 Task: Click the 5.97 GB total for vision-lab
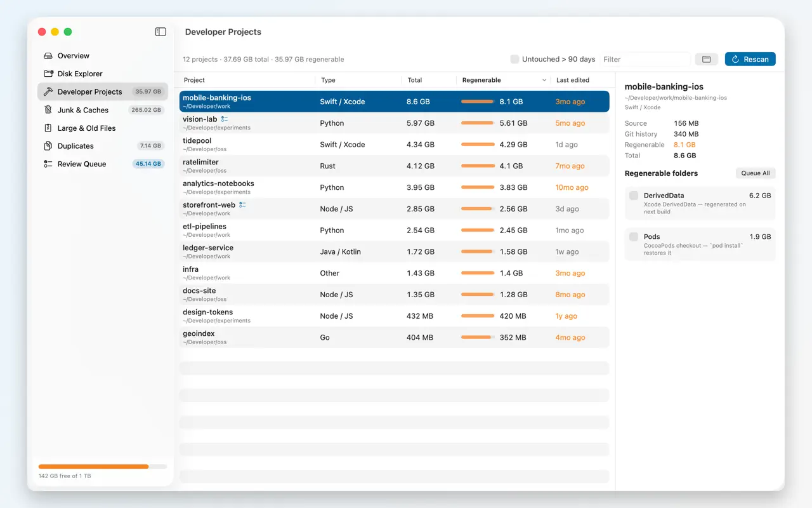[421, 123]
